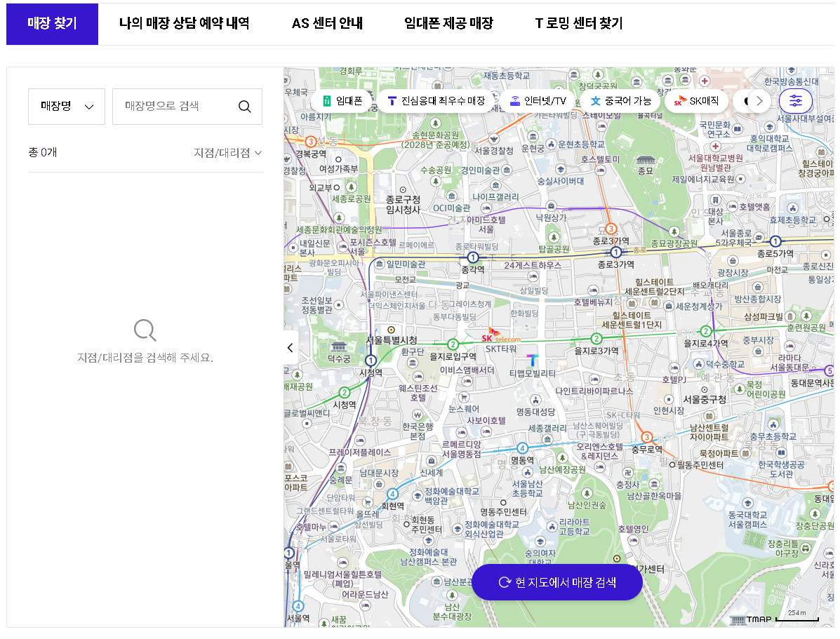
Task: Collapse the side panel with left chevron
Action: coord(291,348)
